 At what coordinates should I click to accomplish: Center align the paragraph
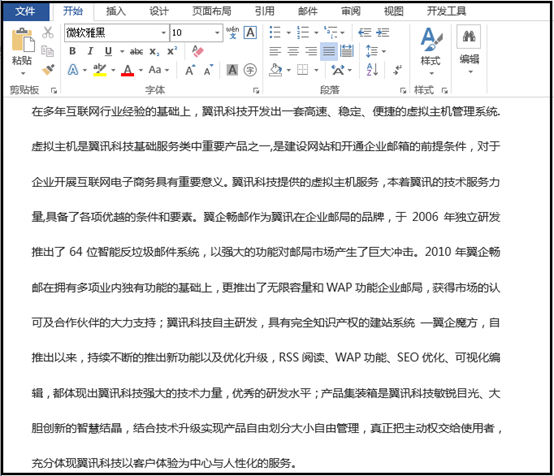293,51
